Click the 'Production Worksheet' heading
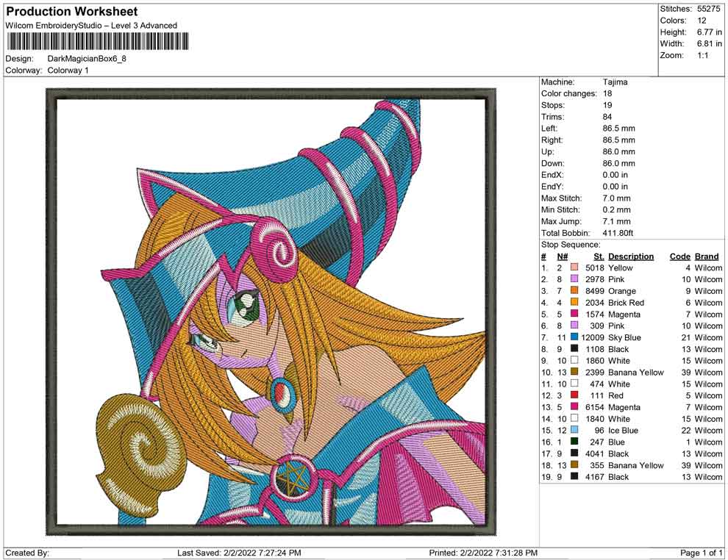Image resolution: width=728 pixels, height=560 pixels. tap(72, 12)
